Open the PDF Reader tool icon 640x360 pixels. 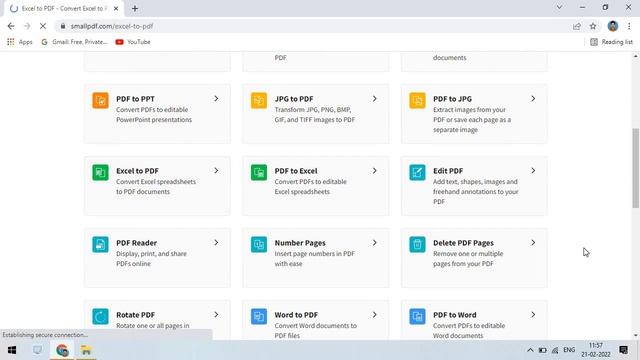(x=100, y=244)
